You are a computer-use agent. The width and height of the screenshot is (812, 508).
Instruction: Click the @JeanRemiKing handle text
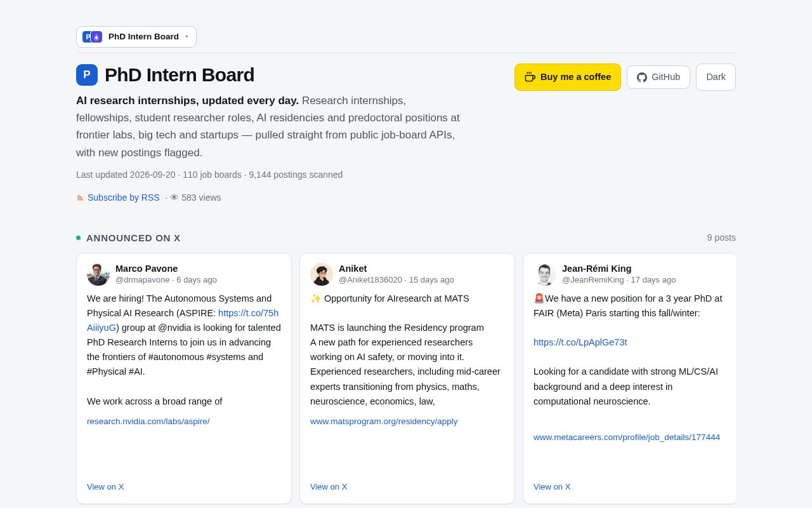tap(593, 280)
